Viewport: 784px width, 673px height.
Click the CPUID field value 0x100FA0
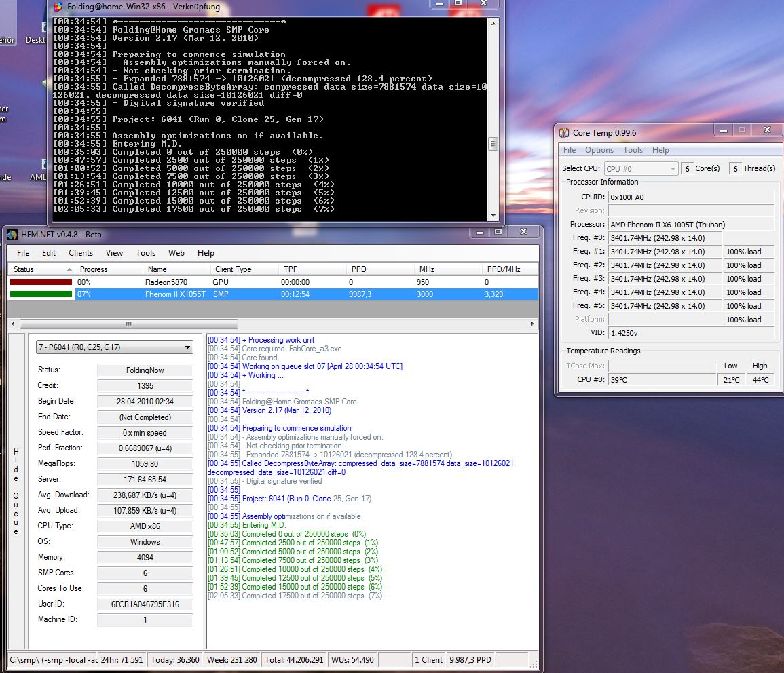pos(691,197)
